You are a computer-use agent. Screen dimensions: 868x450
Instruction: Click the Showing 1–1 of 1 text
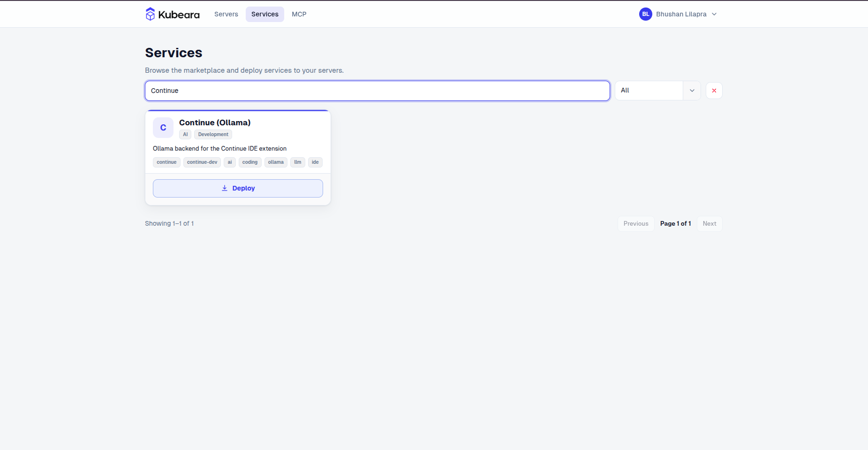[169, 224]
